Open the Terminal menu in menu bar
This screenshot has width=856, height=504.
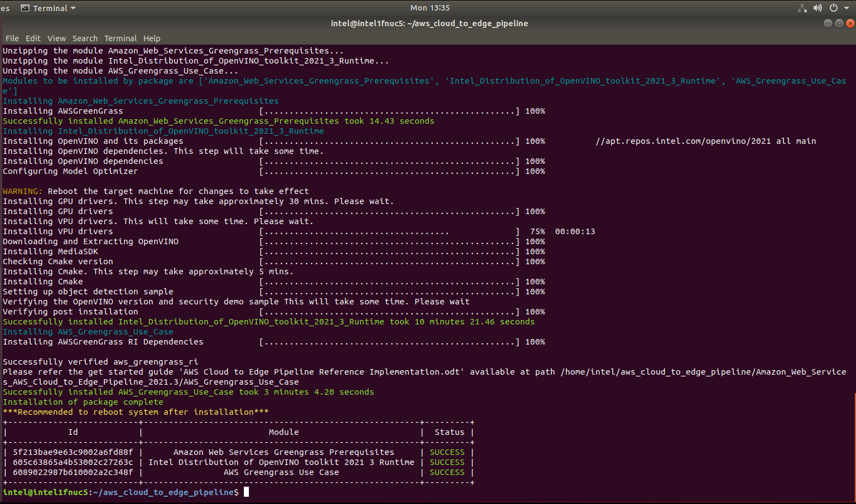(120, 38)
